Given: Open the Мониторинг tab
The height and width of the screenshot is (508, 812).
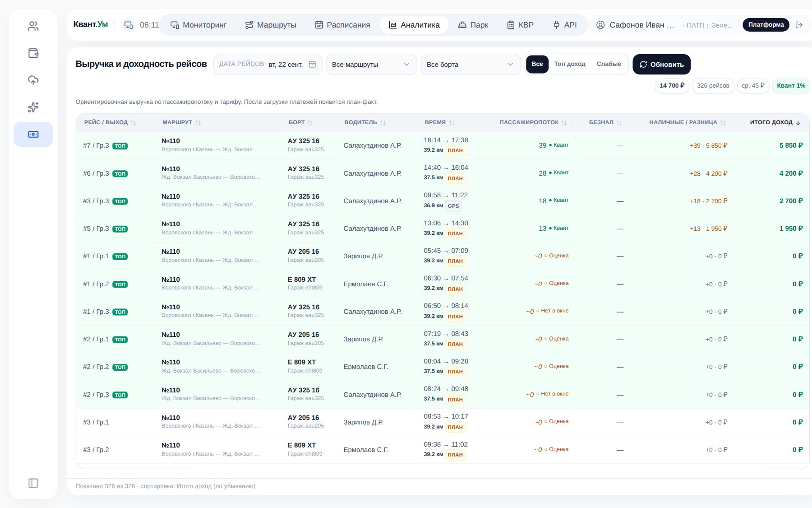Looking at the screenshot, I should [x=198, y=25].
